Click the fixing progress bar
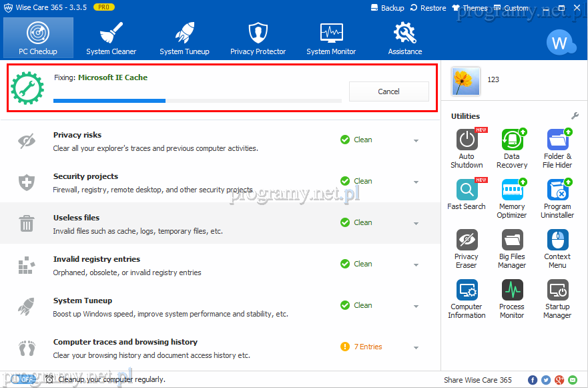588x388 pixels. [x=197, y=101]
